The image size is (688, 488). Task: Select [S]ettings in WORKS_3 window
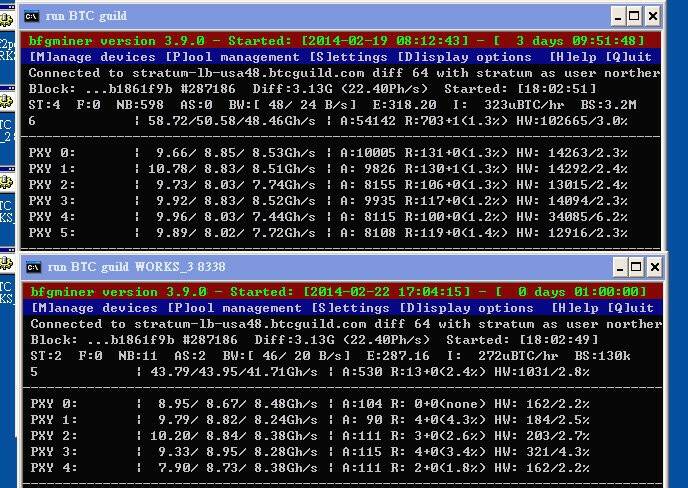tap(350, 308)
